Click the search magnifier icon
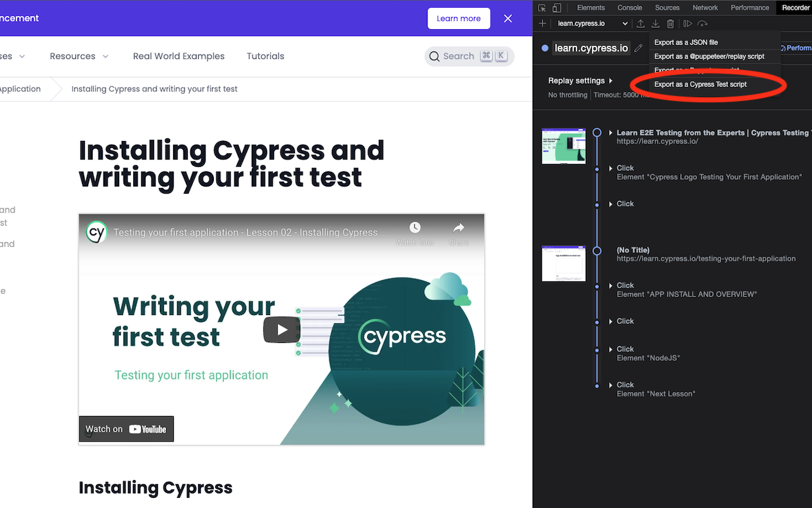This screenshot has height=508, width=812. tap(435, 56)
